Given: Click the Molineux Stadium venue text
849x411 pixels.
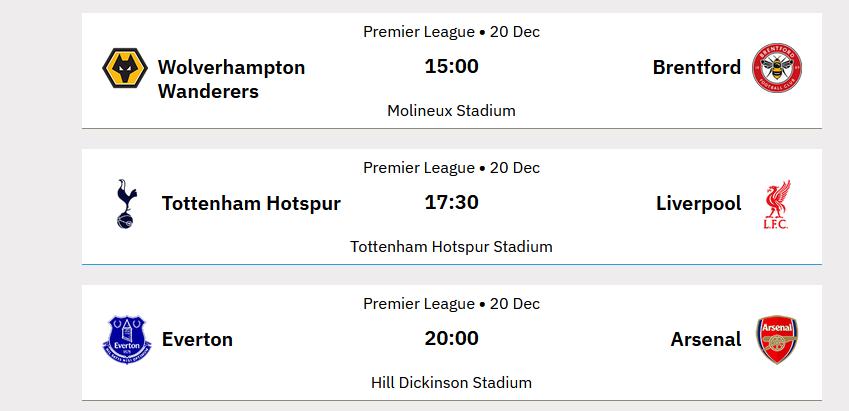Looking at the screenshot, I should (x=451, y=110).
